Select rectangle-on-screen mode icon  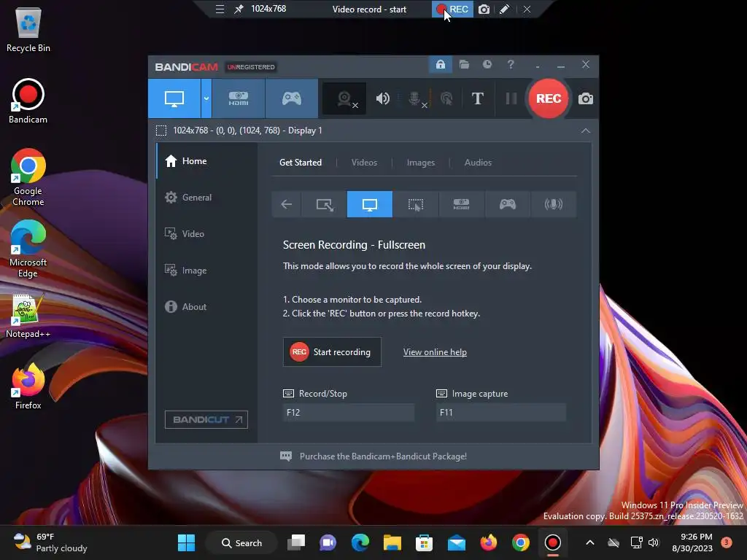pos(325,204)
